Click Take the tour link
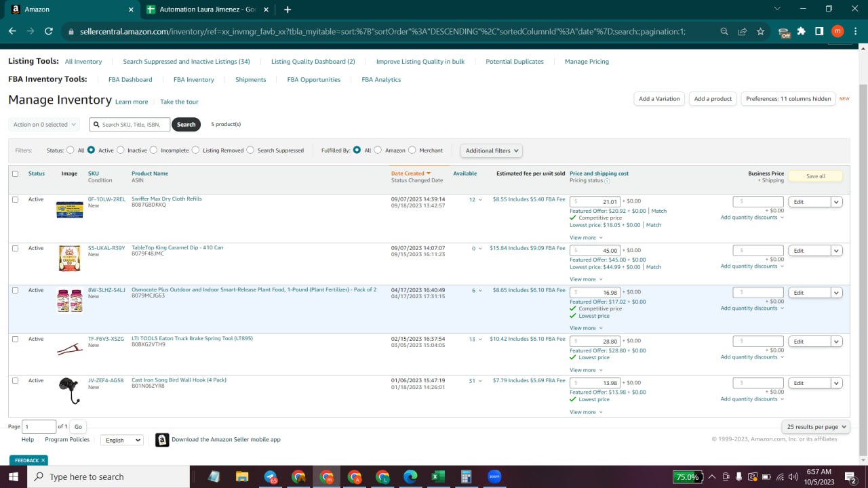 [179, 102]
